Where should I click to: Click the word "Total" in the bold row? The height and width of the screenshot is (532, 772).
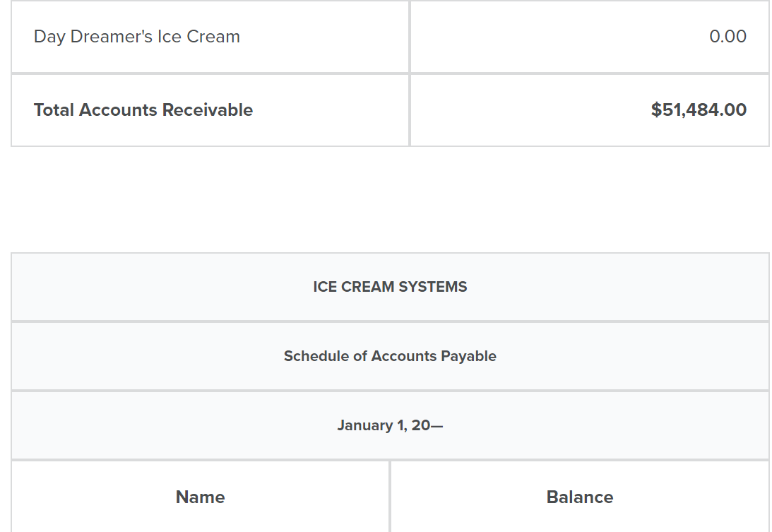pos(54,110)
